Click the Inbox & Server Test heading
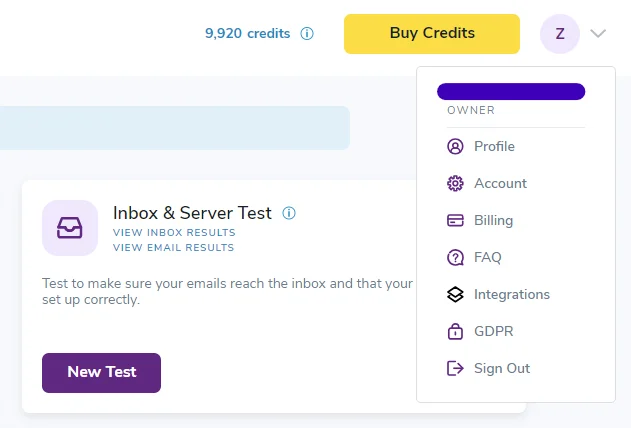Viewport: 631px width, 428px height. (x=192, y=213)
